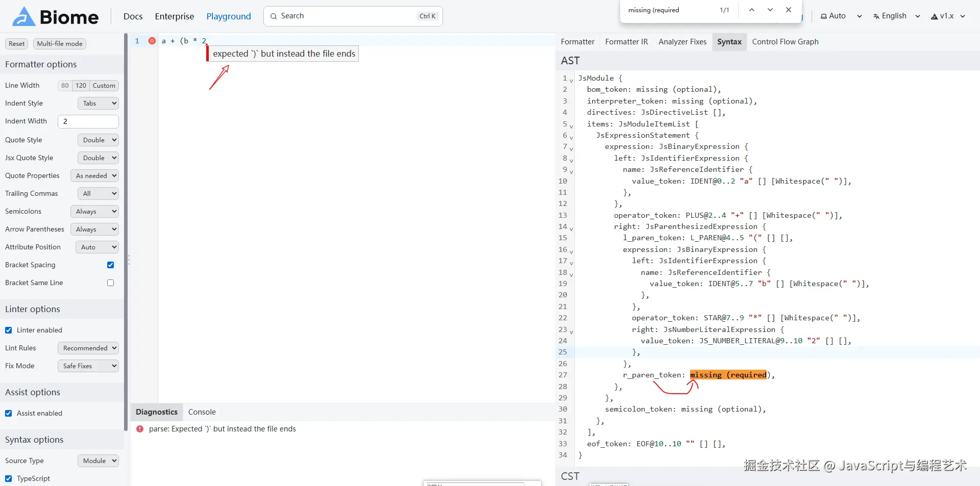This screenshot has height=486, width=980.
Task: Click Indent Width input field
Action: point(88,121)
